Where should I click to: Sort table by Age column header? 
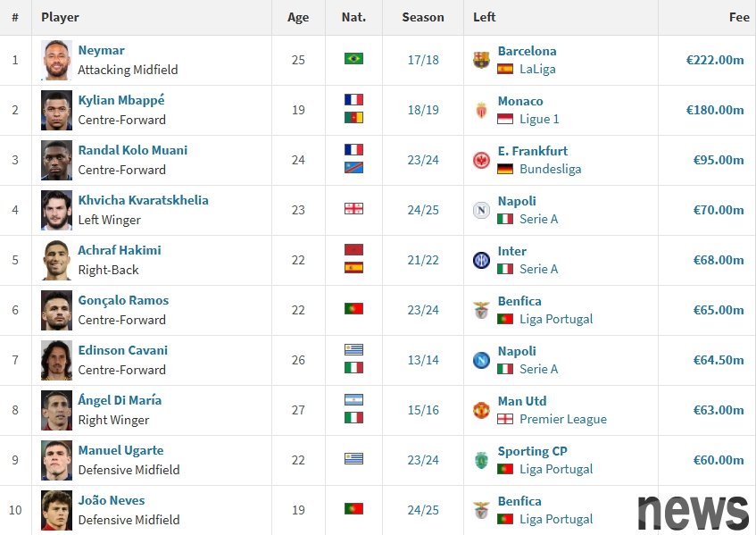(298, 17)
